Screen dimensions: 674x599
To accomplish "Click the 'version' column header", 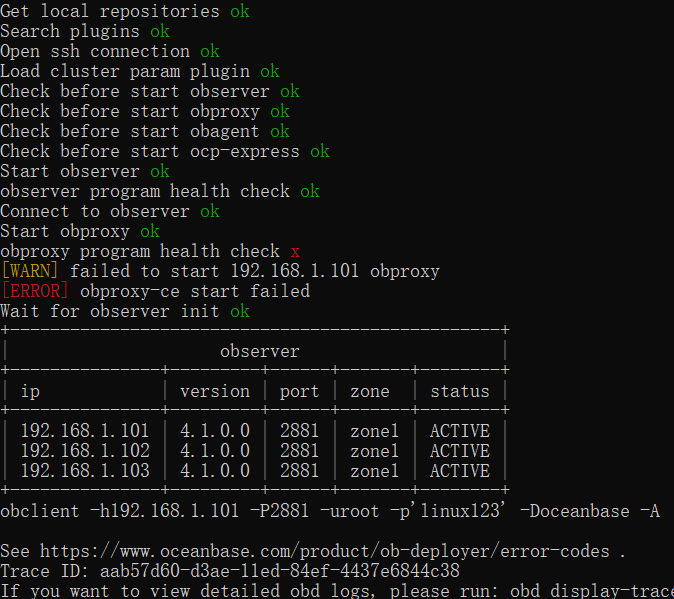I will point(215,391).
